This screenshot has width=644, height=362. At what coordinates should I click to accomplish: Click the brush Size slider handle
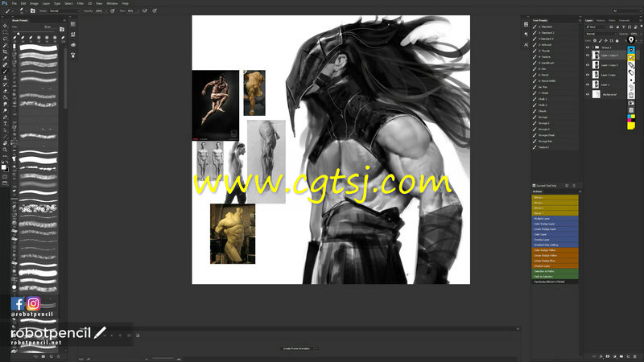tap(18, 33)
